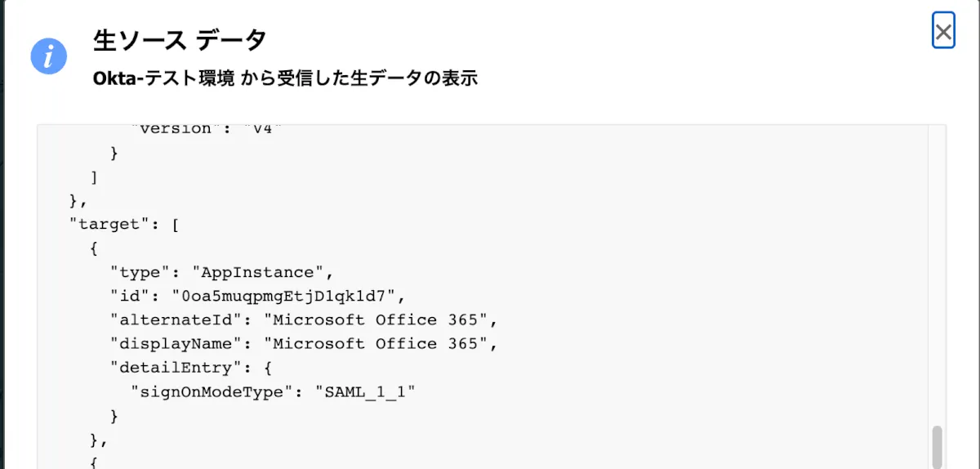Click the 生ソース データ dialog title
The width and height of the screenshot is (980, 469).
click(180, 40)
